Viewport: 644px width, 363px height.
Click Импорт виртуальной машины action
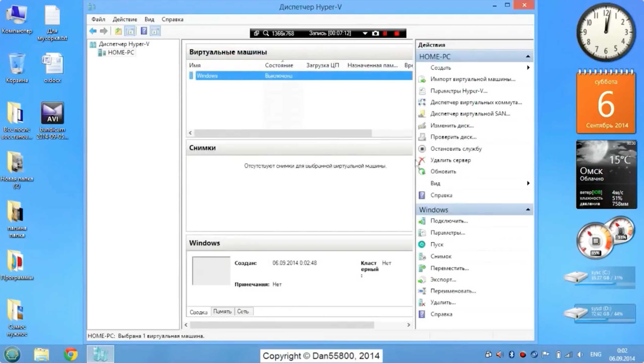click(473, 79)
